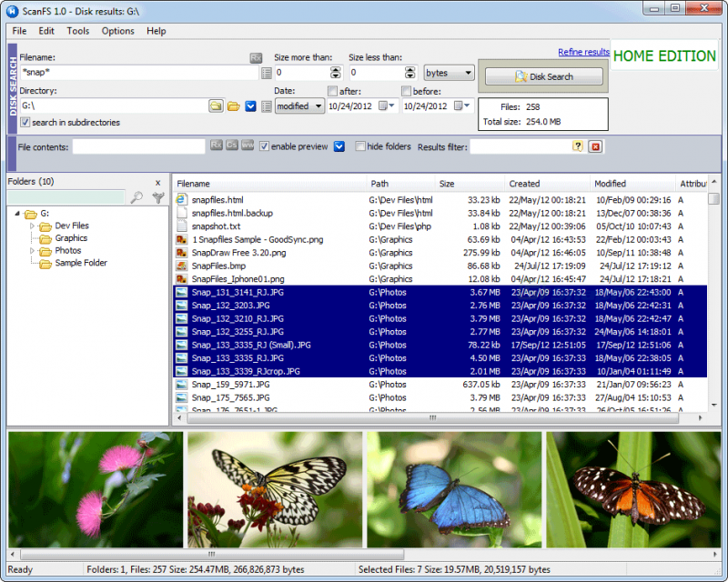Screen dimensions: 728x582
Task: Click the Disk Search button
Action: [x=544, y=76]
